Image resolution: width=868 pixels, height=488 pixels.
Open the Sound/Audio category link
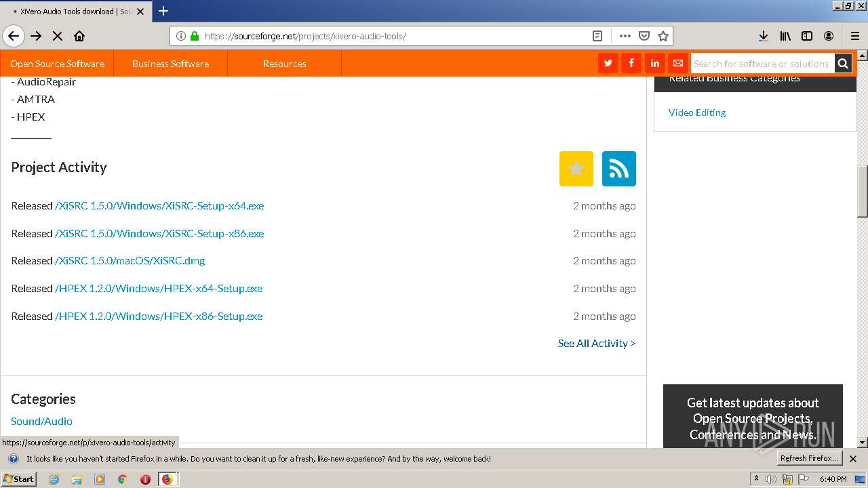pyautogui.click(x=41, y=421)
